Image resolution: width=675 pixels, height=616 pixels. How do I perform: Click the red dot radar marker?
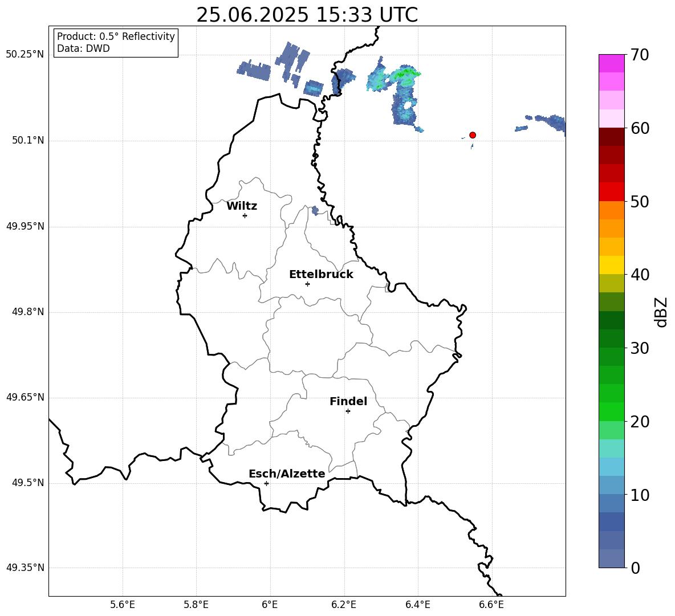473,135
